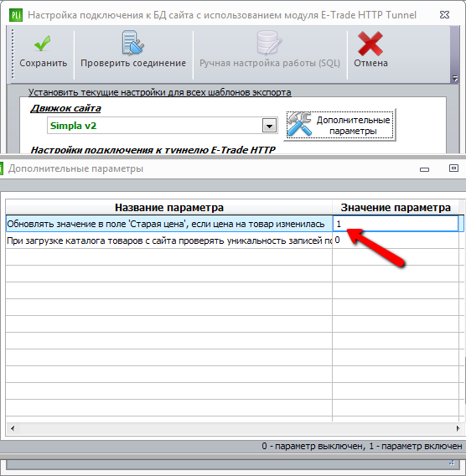Open the Дополнительные параметры button
Image resolution: width=466 pixels, height=476 pixels.
pyautogui.click(x=339, y=125)
